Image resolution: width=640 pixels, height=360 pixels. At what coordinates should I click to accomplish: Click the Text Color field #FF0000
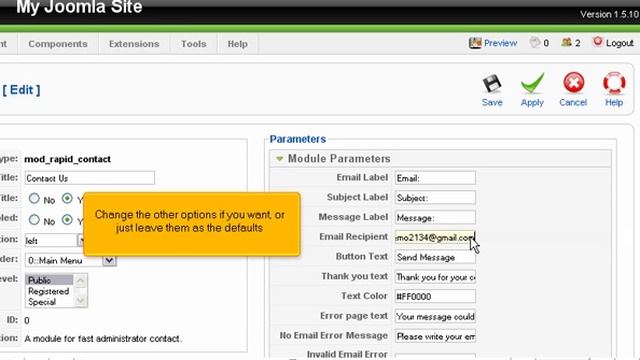click(x=435, y=296)
